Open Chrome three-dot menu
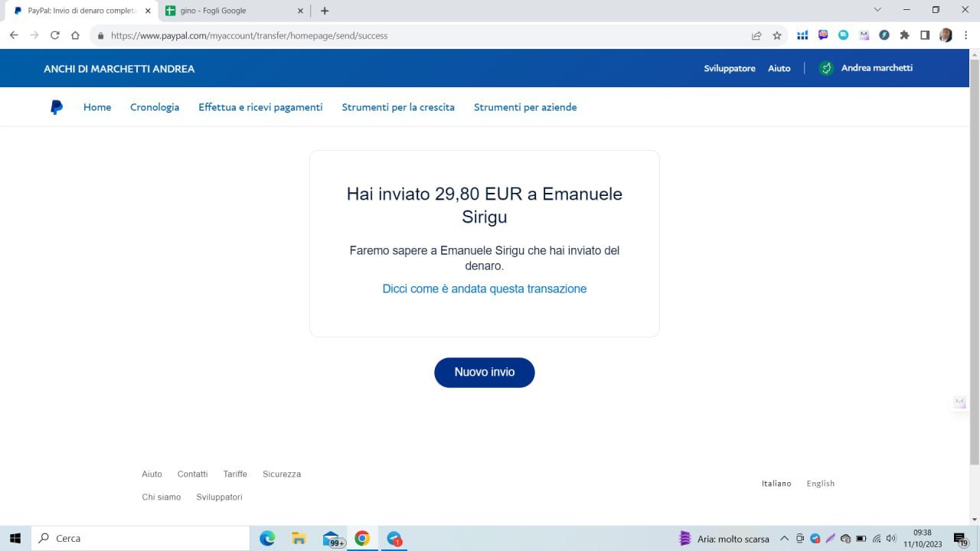The height and width of the screenshot is (551, 980). click(x=966, y=35)
